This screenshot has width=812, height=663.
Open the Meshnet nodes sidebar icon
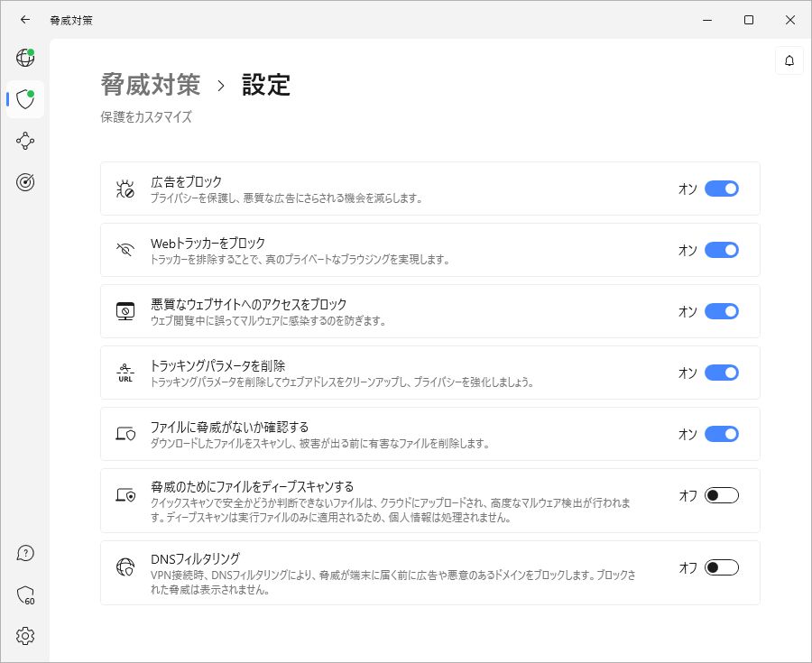coord(25,141)
